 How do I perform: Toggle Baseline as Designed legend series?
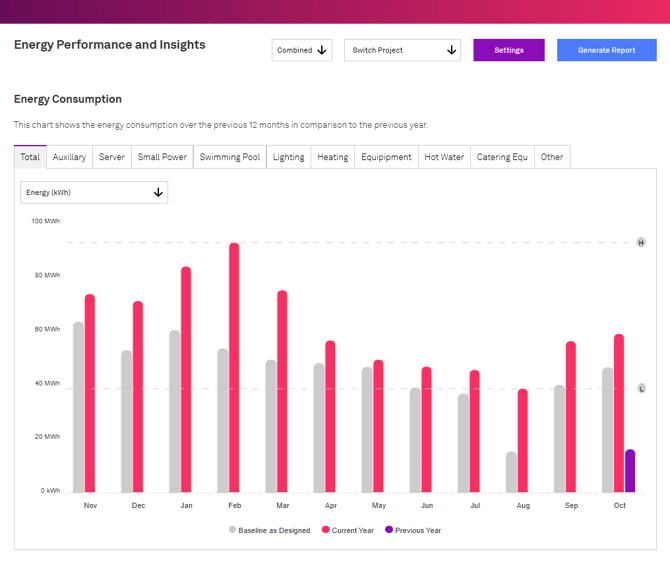tap(269, 530)
